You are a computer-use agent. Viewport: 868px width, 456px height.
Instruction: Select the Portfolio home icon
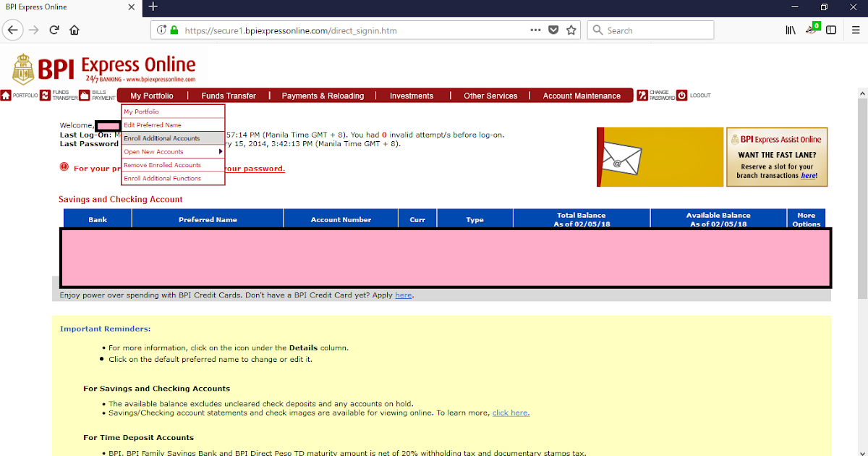coord(6,95)
